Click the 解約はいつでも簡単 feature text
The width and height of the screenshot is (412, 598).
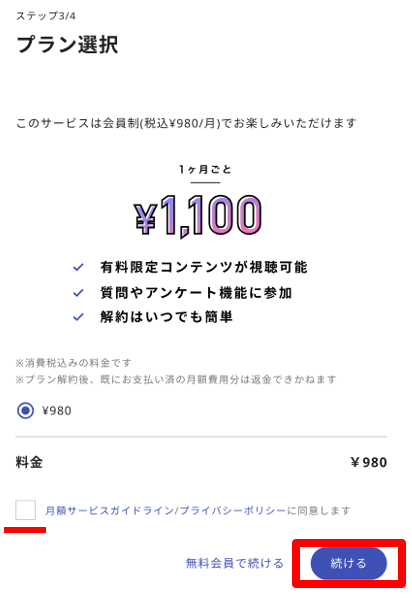pos(166,317)
